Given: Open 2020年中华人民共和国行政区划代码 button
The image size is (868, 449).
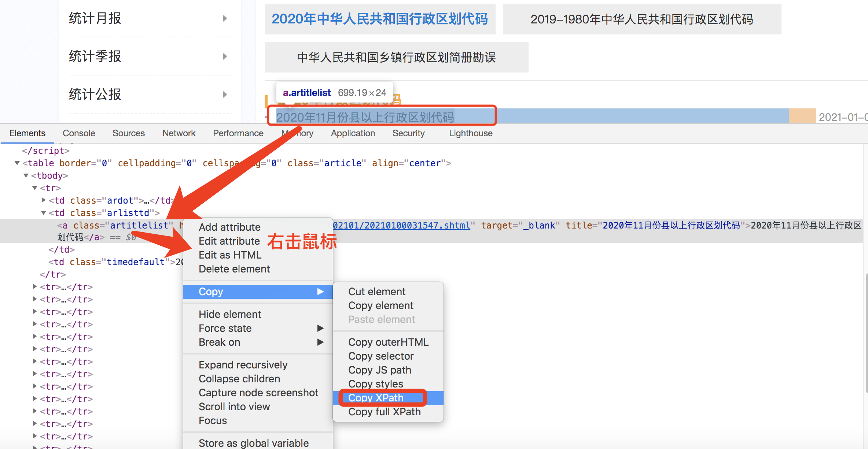Looking at the screenshot, I should click(380, 19).
